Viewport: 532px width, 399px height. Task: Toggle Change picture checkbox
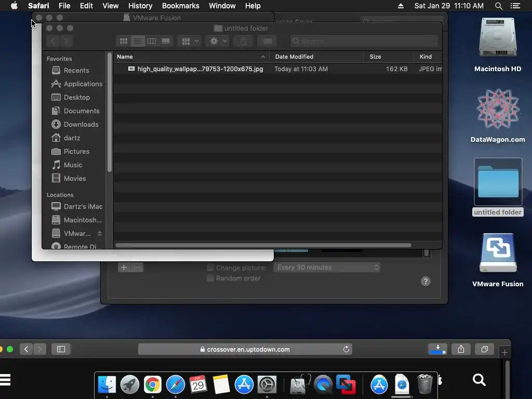210,268
